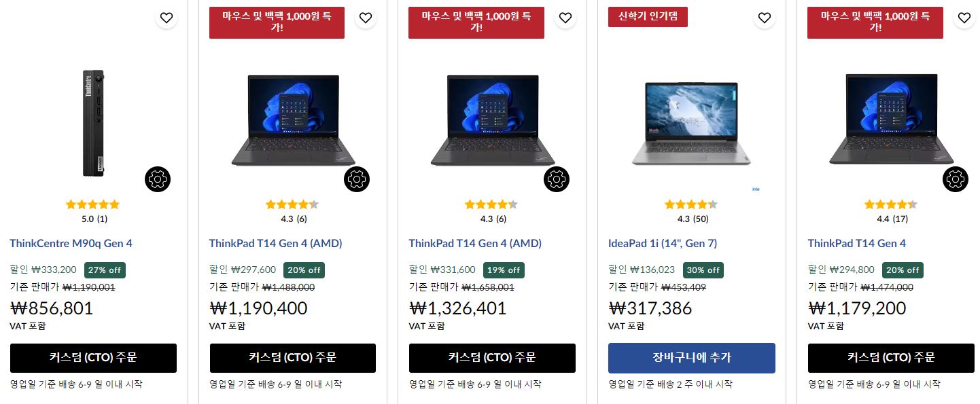The height and width of the screenshot is (404, 980).
Task: Open customize gear icon on ThinkCentre M90q
Action: (x=158, y=179)
